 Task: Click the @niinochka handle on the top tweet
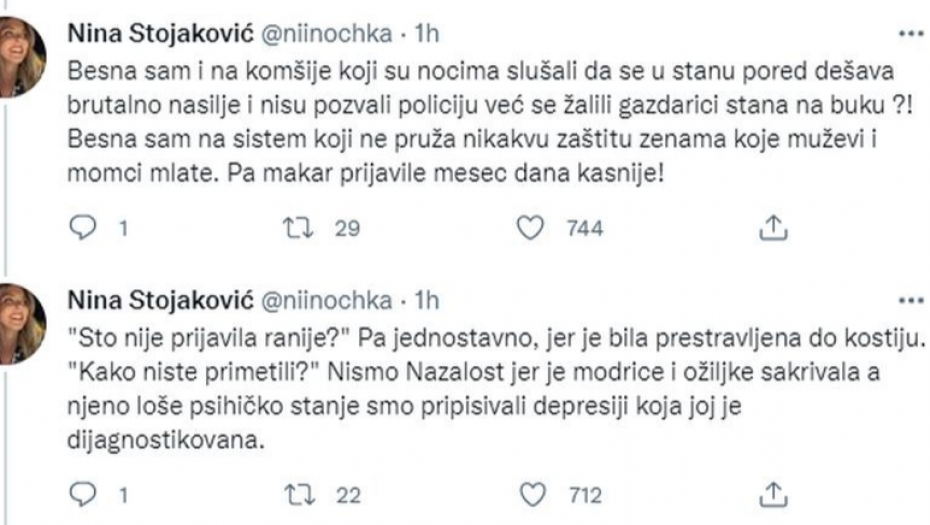326,34
